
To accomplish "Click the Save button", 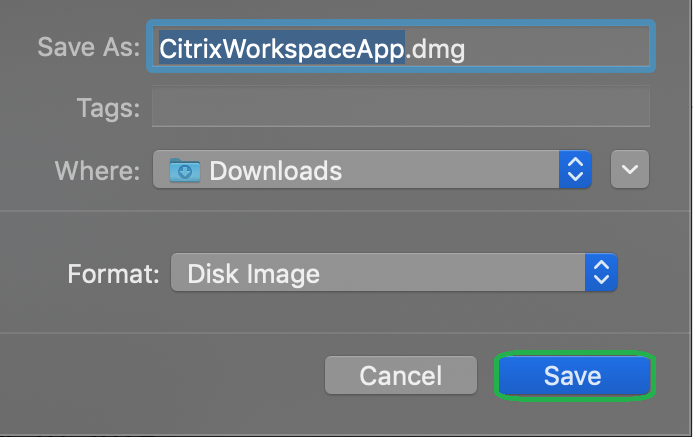I will tap(574, 376).
